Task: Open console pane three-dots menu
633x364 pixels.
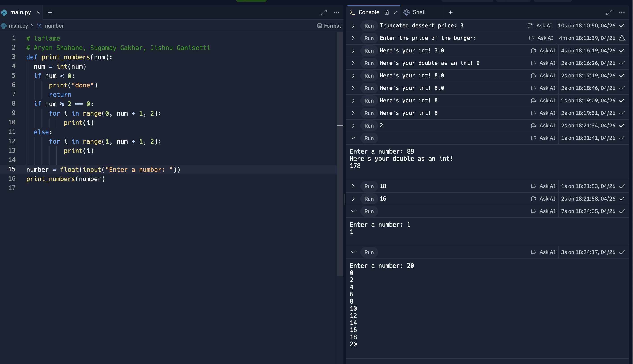Action: [622, 12]
